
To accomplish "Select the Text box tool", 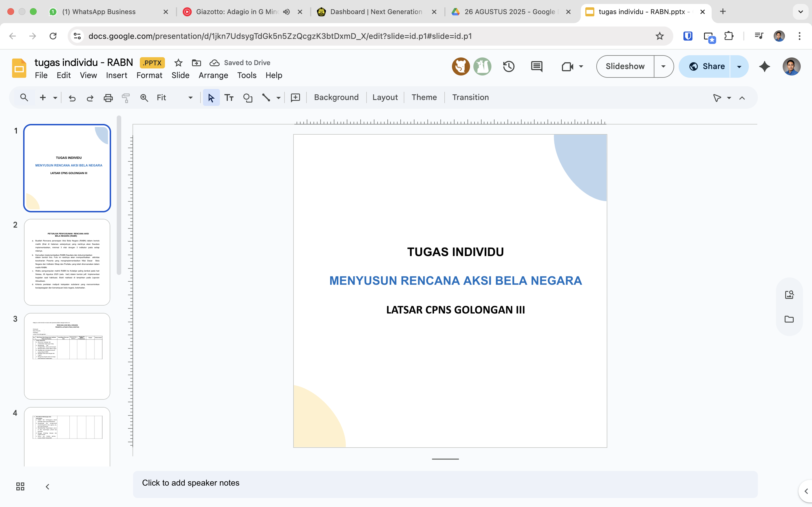I will [x=229, y=97].
